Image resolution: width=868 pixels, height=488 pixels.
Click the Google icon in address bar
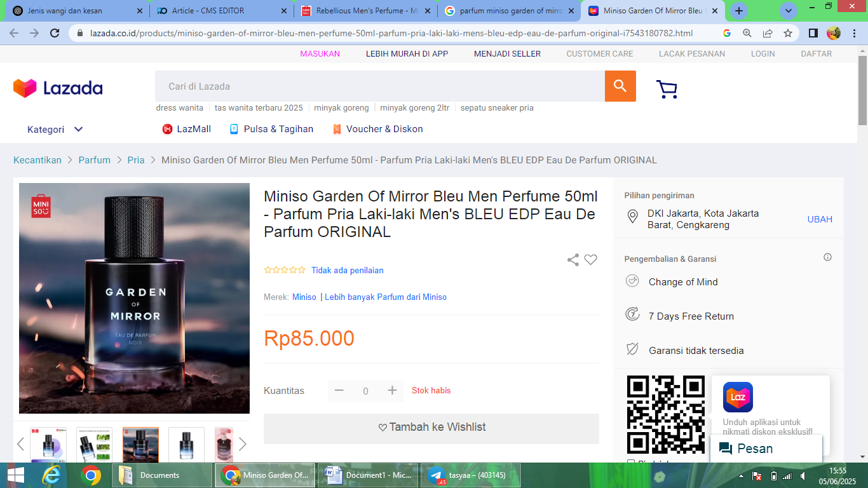pos(727,33)
